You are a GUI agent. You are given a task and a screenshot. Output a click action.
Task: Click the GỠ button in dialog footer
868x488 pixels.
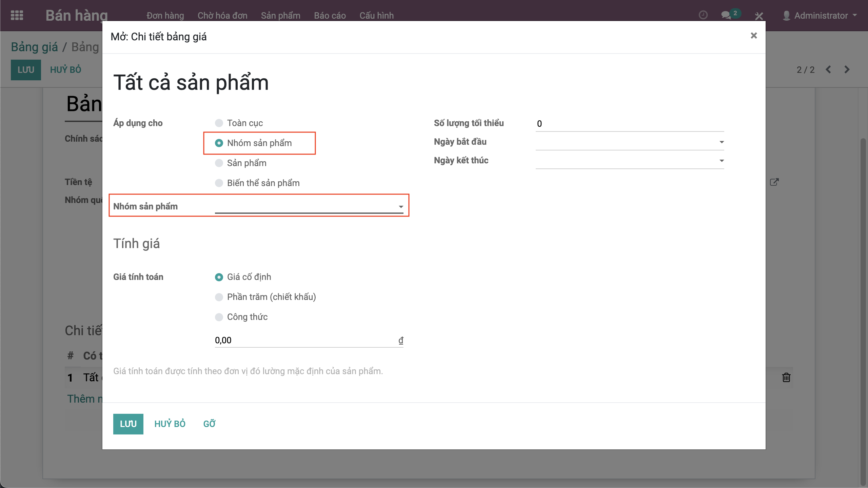(x=209, y=424)
